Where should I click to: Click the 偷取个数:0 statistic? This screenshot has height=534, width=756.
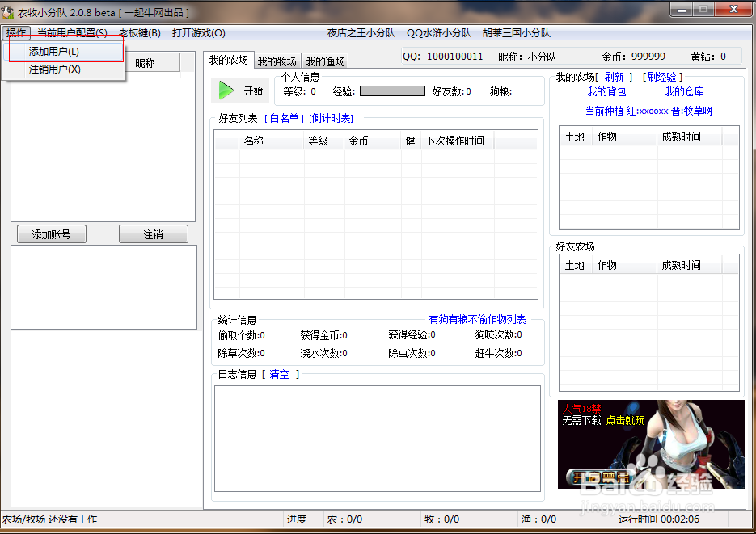point(241,335)
